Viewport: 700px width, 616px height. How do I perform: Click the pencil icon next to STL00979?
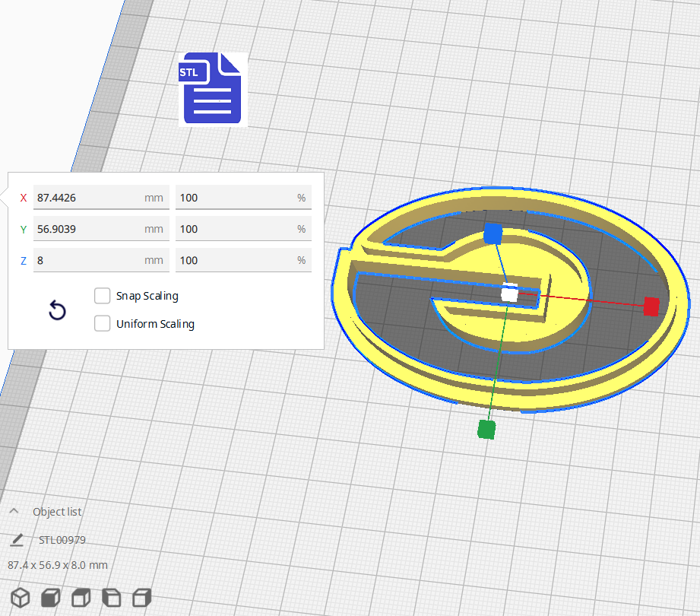click(x=17, y=540)
